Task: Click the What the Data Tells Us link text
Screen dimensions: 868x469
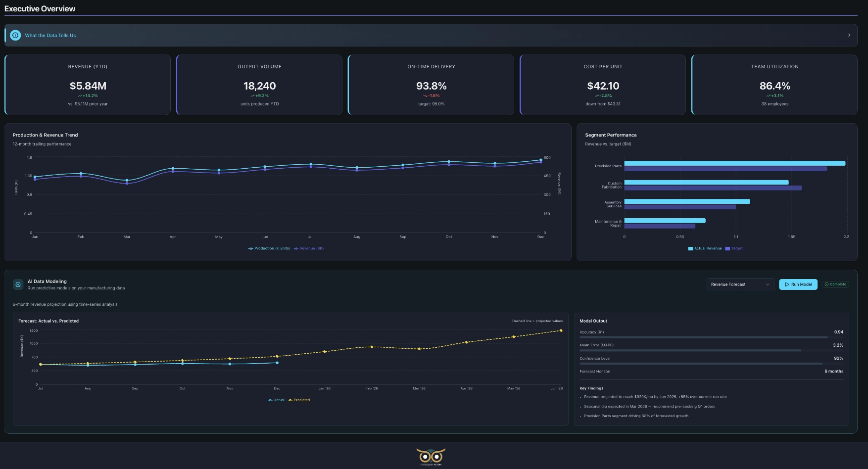Action: [x=50, y=36]
